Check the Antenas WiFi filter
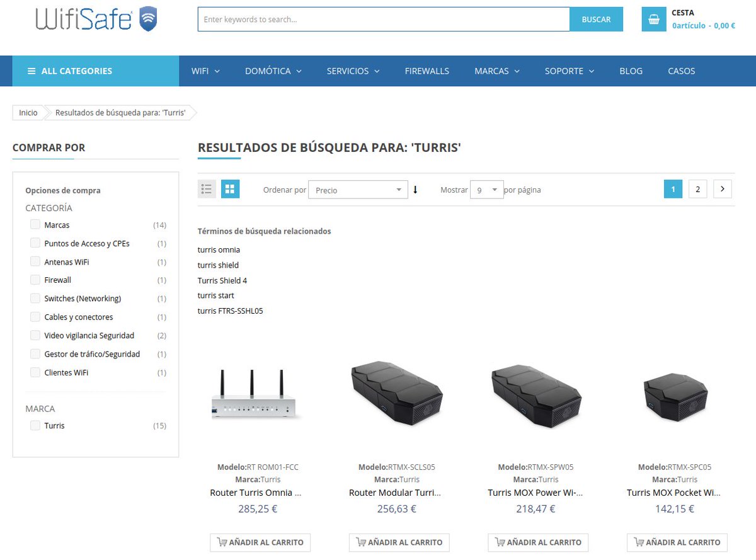The image size is (756, 560). (x=35, y=261)
